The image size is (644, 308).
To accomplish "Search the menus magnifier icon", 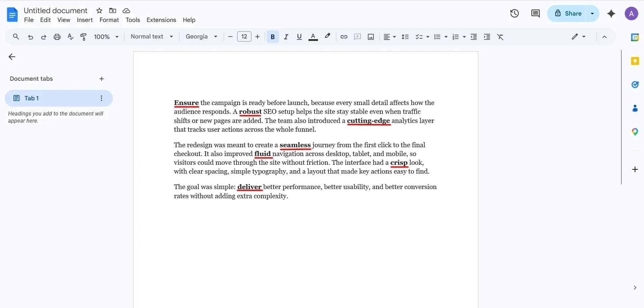I will pyautogui.click(x=16, y=36).
